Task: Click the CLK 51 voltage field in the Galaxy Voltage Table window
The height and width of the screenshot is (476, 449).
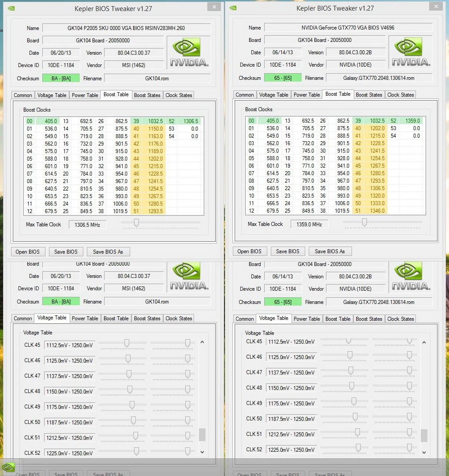Action: pyautogui.click(x=292, y=435)
